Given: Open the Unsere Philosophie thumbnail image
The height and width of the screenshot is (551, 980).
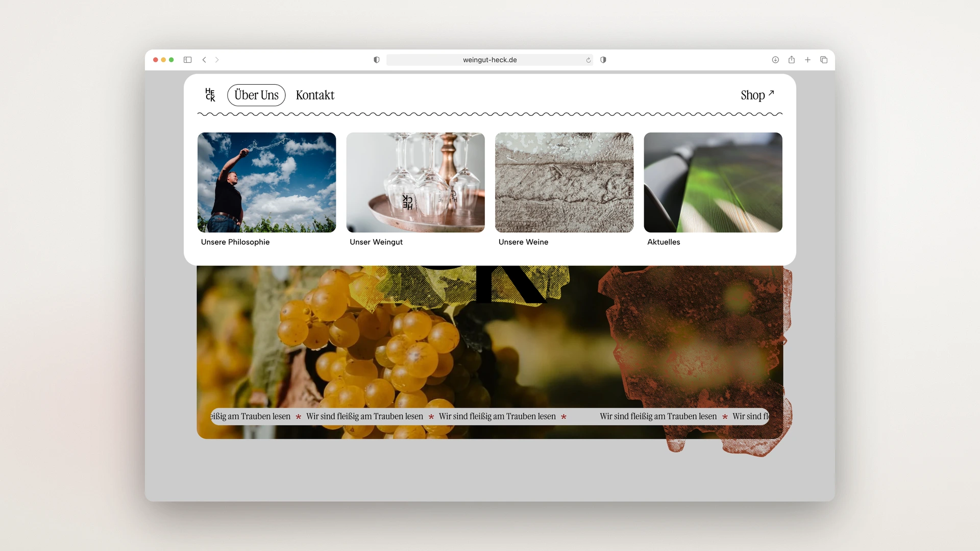Looking at the screenshot, I should coord(266,183).
